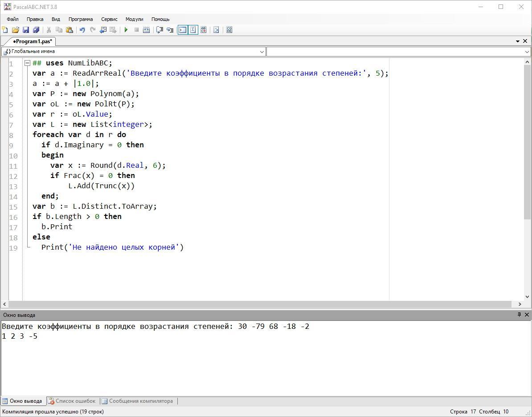Toggle the input panel toolbar button

193,30
